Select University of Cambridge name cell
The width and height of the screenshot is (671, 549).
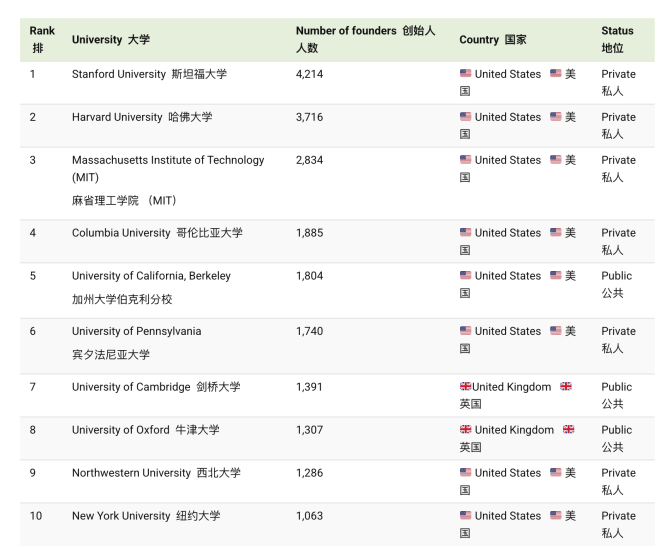click(156, 387)
